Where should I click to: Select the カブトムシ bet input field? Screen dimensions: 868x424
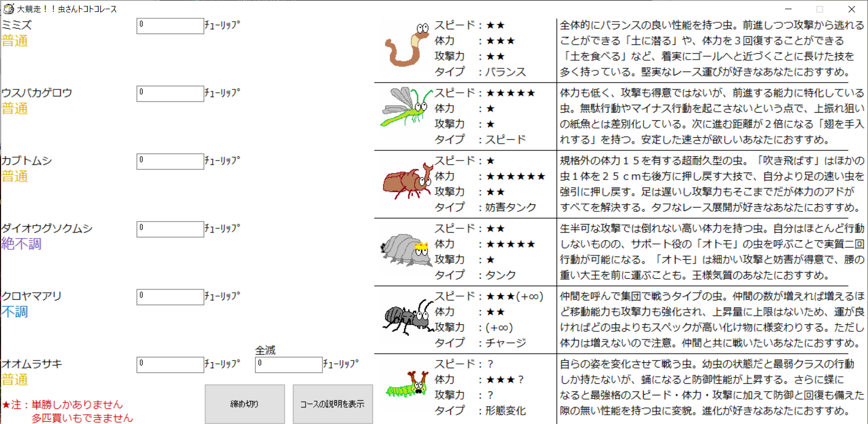point(170,161)
